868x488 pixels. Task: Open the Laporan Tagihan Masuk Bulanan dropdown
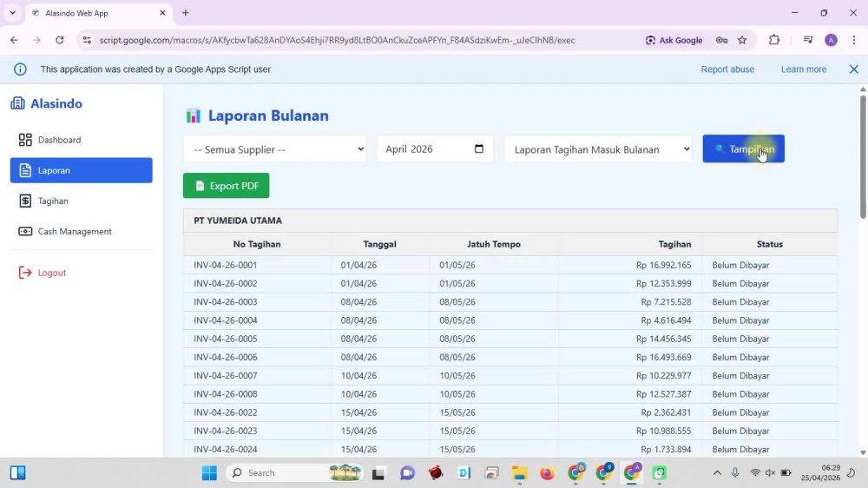click(598, 149)
